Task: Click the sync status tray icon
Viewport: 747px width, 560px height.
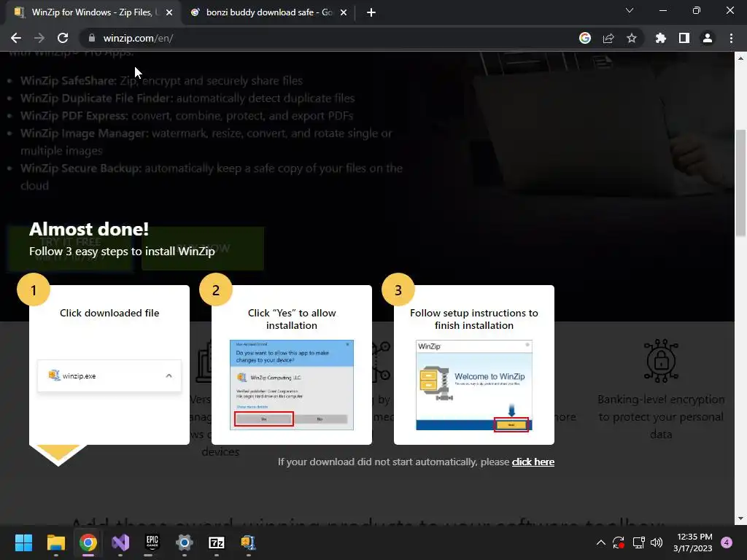Action: pyautogui.click(x=619, y=542)
